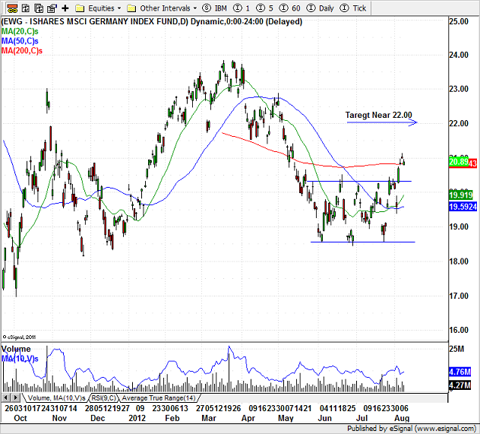Click the MA(200,C)s red label

click(x=22, y=51)
